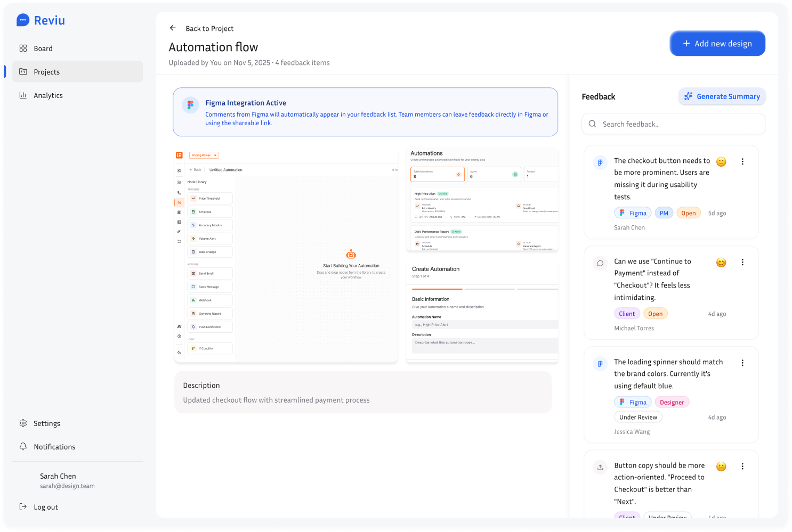Click the Figma source icon on loading spinner feedback
Viewport: 792px width, 532px height.
(x=600, y=364)
